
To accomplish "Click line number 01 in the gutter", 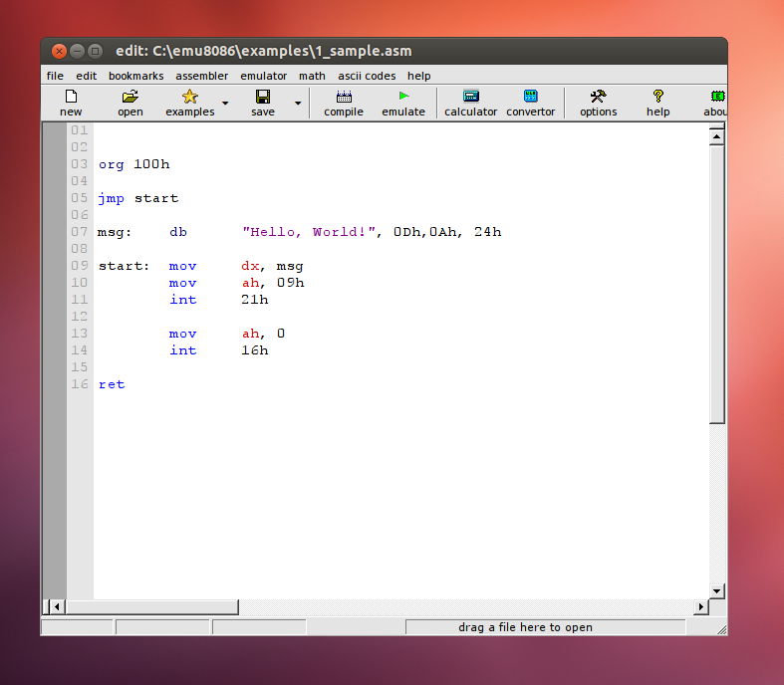I will [x=79, y=130].
